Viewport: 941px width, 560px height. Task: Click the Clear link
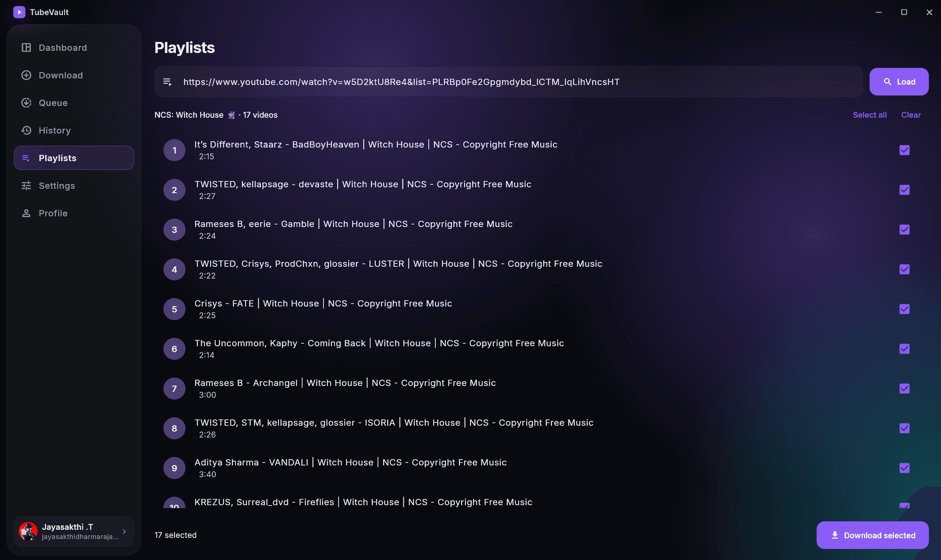coord(911,115)
